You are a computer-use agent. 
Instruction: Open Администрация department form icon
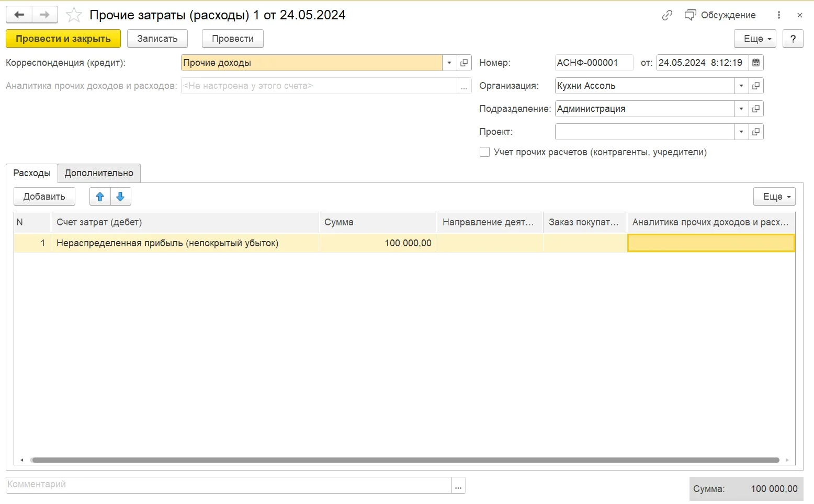tap(756, 109)
